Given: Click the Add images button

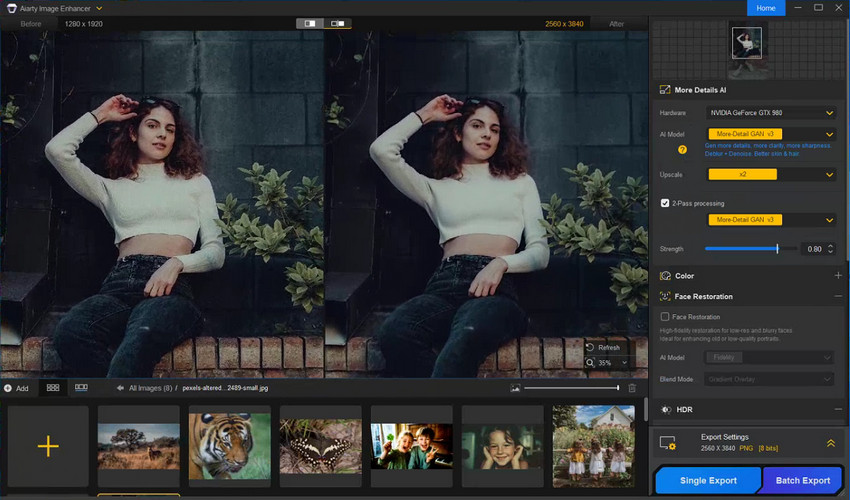Looking at the screenshot, I should (x=16, y=388).
